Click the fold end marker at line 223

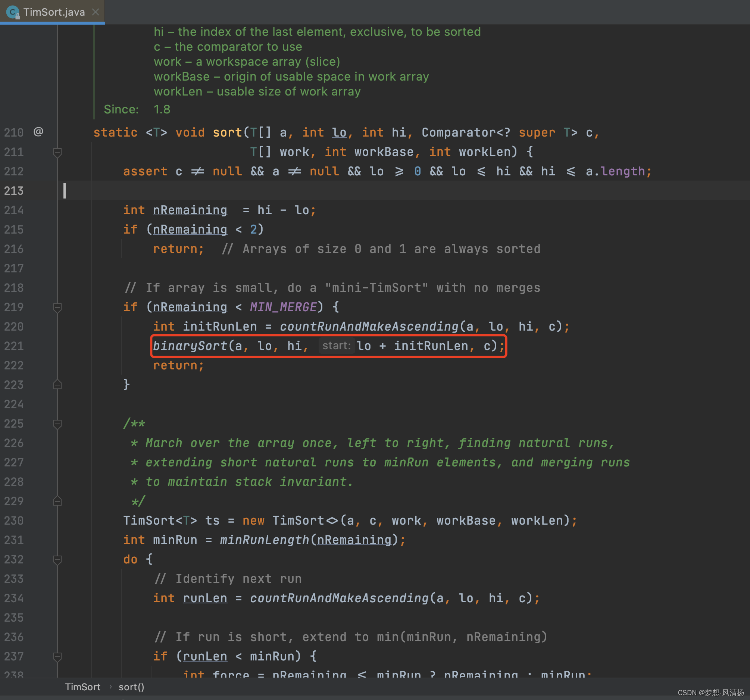[x=57, y=385]
